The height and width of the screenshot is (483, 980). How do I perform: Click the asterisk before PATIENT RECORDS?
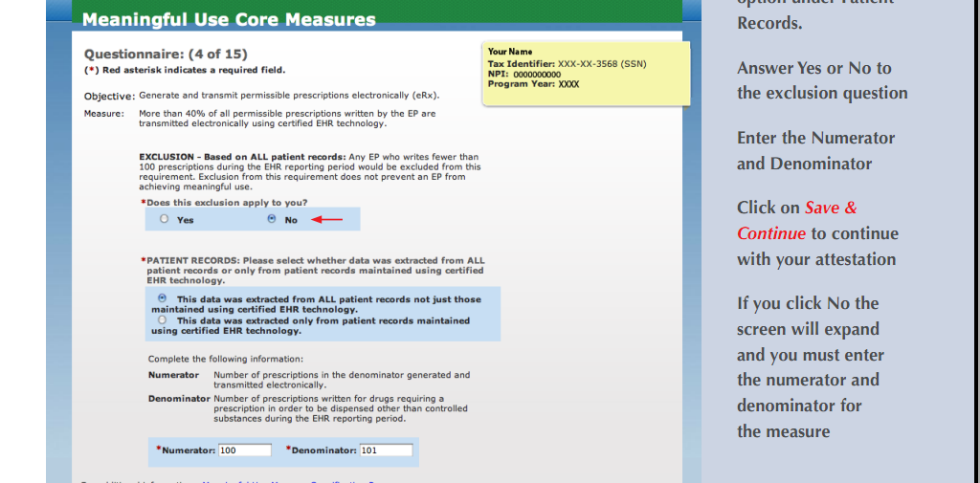pyautogui.click(x=144, y=260)
